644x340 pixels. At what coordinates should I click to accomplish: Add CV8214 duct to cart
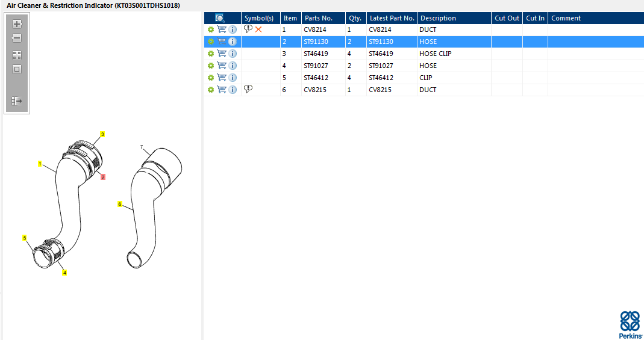[x=222, y=29]
